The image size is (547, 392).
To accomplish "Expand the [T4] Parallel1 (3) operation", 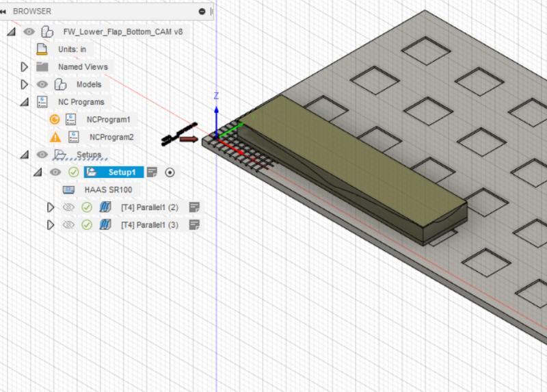I will [50, 225].
